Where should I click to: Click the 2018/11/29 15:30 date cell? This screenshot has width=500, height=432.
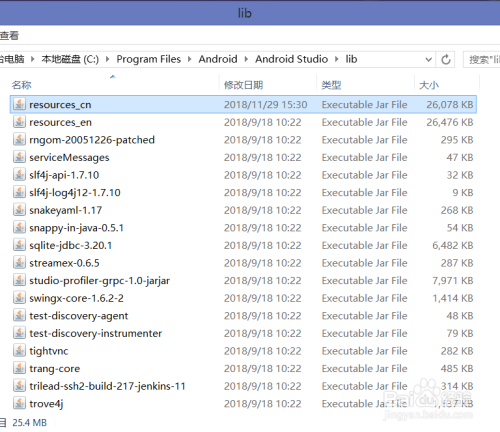tap(265, 105)
